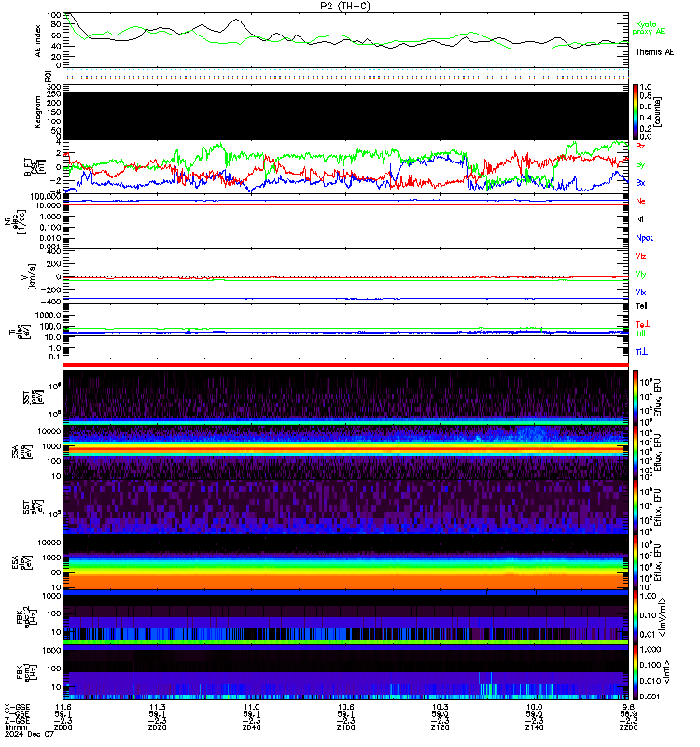The image size is (700, 747).
Task: Select the blue Bx legend label
Action: pyautogui.click(x=640, y=183)
